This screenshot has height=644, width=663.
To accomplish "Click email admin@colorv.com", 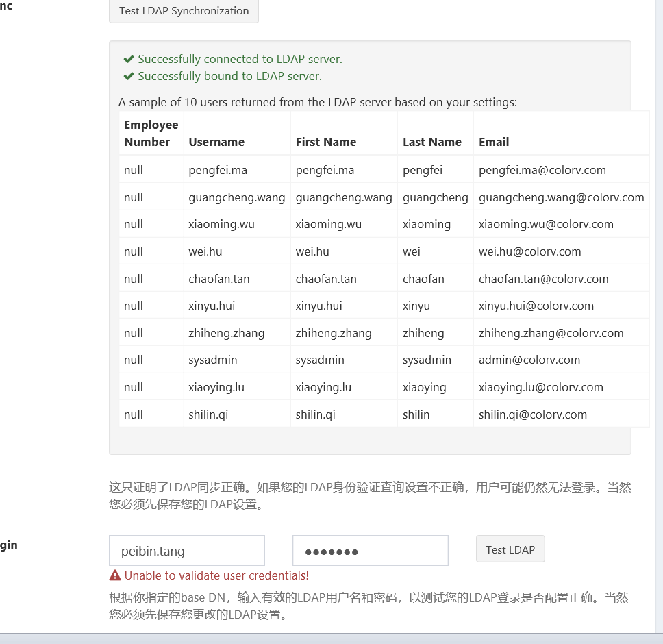I will 529,360.
